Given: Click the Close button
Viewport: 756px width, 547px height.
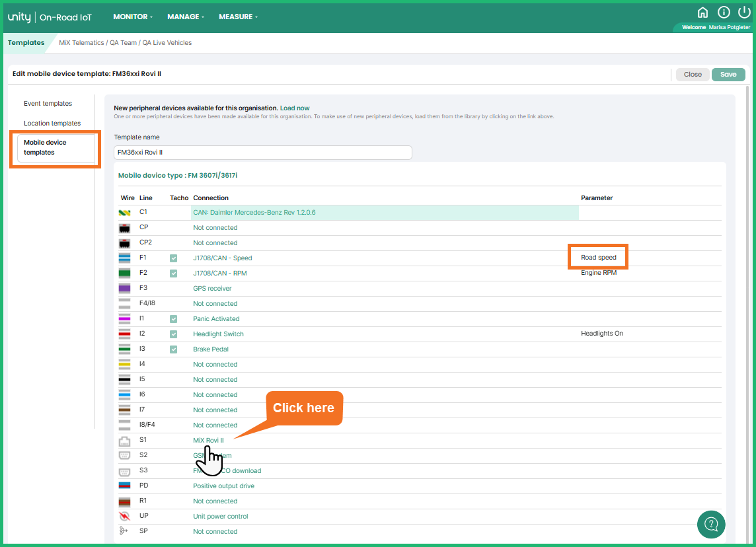Looking at the screenshot, I should [x=693, y=74].
